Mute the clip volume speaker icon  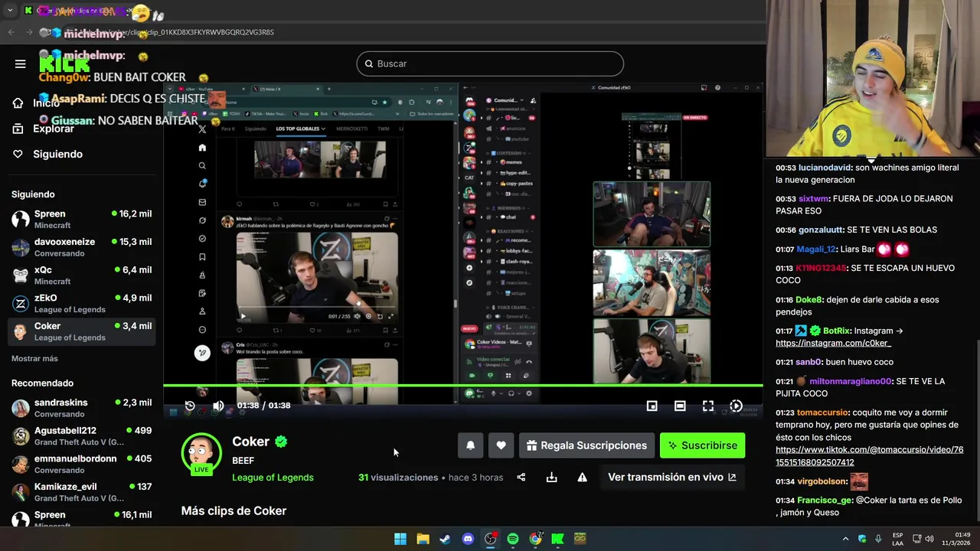point(218,406)
